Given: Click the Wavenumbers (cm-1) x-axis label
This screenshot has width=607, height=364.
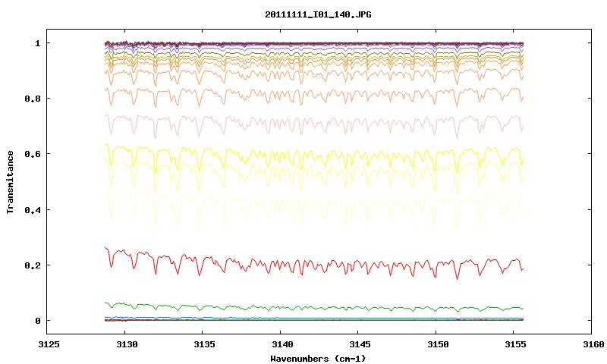Looking at the screenshot, I should pyautogui.click(x=318, y=359).
